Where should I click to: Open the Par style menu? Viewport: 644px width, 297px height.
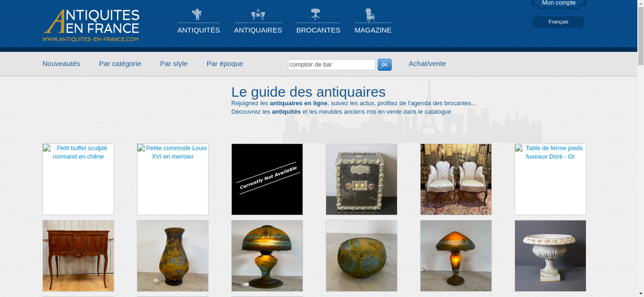174,64
